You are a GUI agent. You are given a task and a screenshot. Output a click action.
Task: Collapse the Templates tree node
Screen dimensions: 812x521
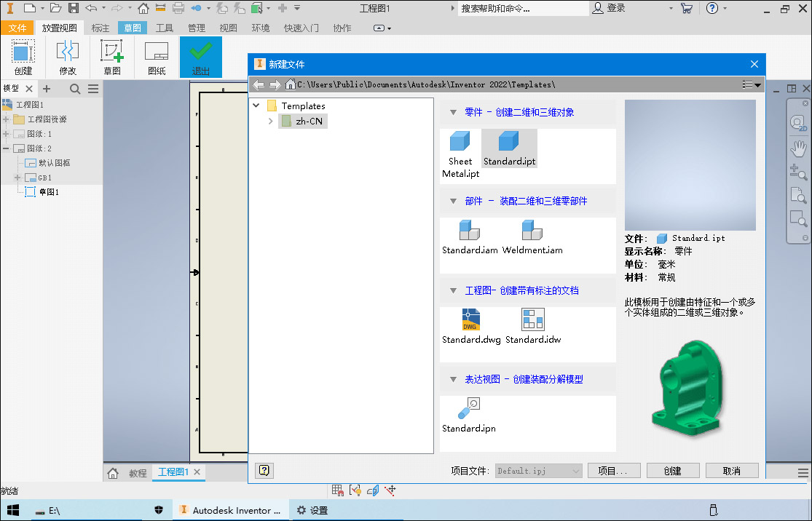(256, 105)
